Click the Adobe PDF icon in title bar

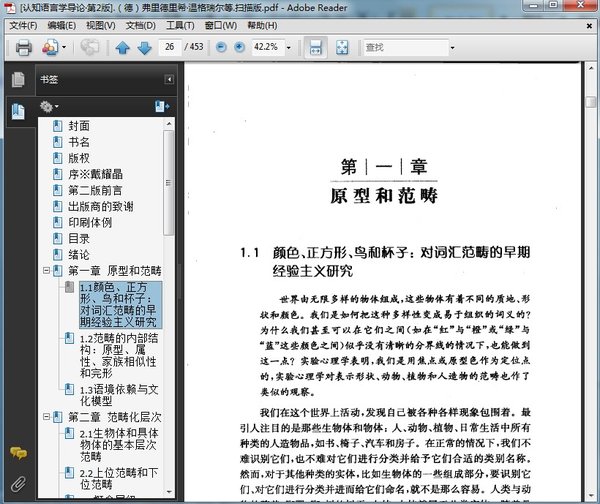(x=11, y=7)
